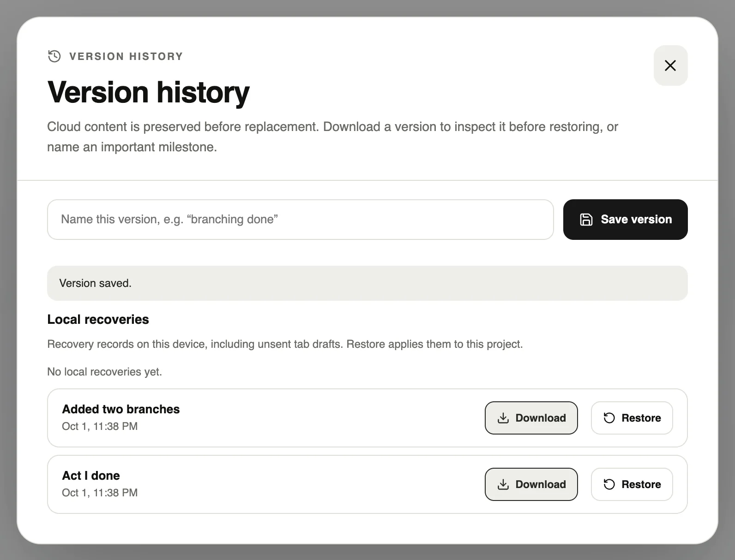
Task: Close the Version history dialog
Action: click(670, 66)
